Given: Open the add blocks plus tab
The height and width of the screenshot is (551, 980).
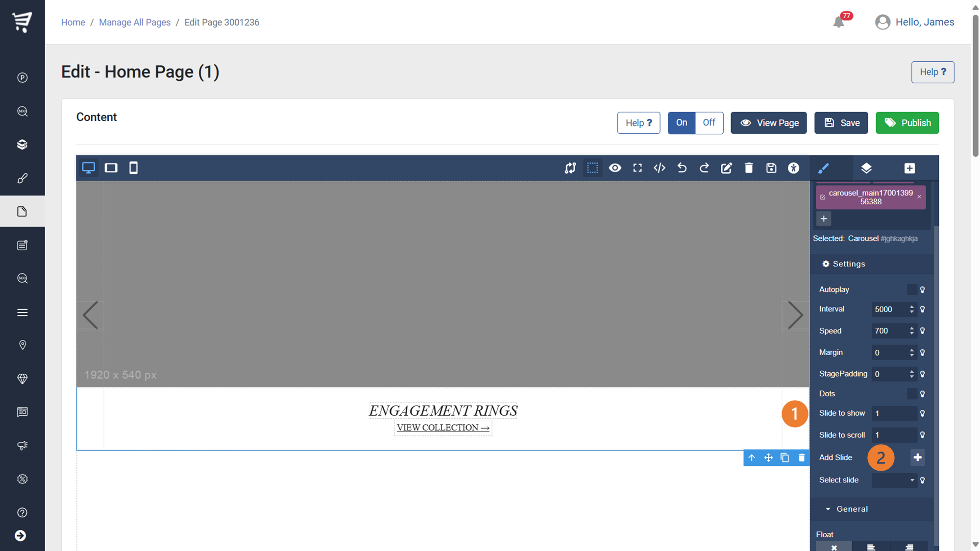Looking at the screenshot, I should point(909,168).
